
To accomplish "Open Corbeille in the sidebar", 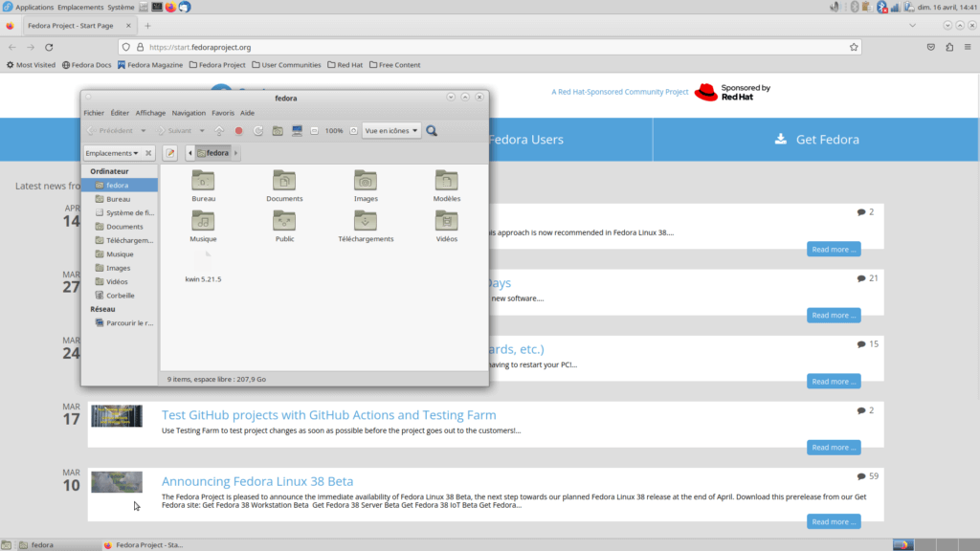I will [x=120, y=296].
